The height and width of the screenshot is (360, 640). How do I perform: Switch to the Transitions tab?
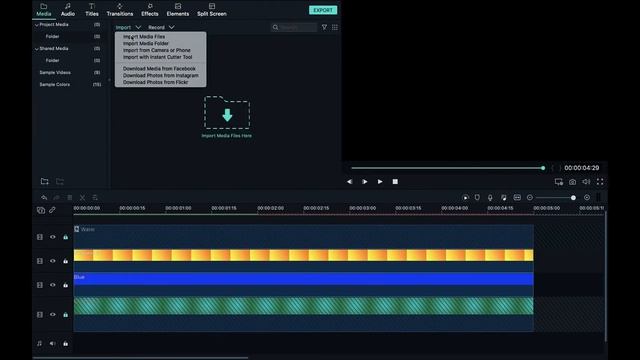point(120,10)
